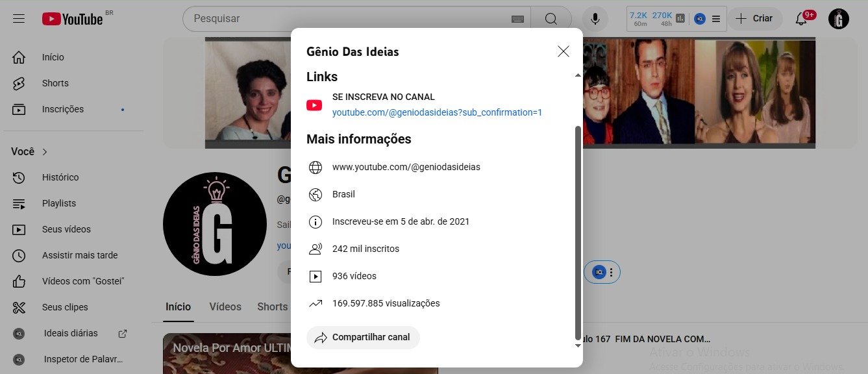Click the info icon beside join date

(316, 222)
